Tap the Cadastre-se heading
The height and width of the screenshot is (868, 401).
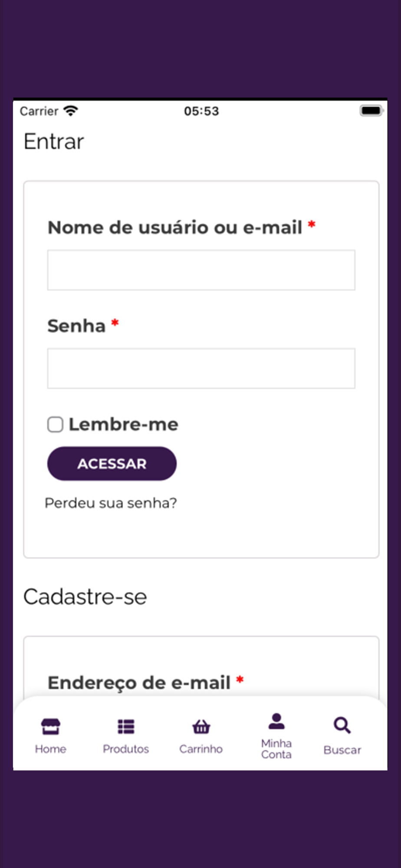click(x=85, y=597)
